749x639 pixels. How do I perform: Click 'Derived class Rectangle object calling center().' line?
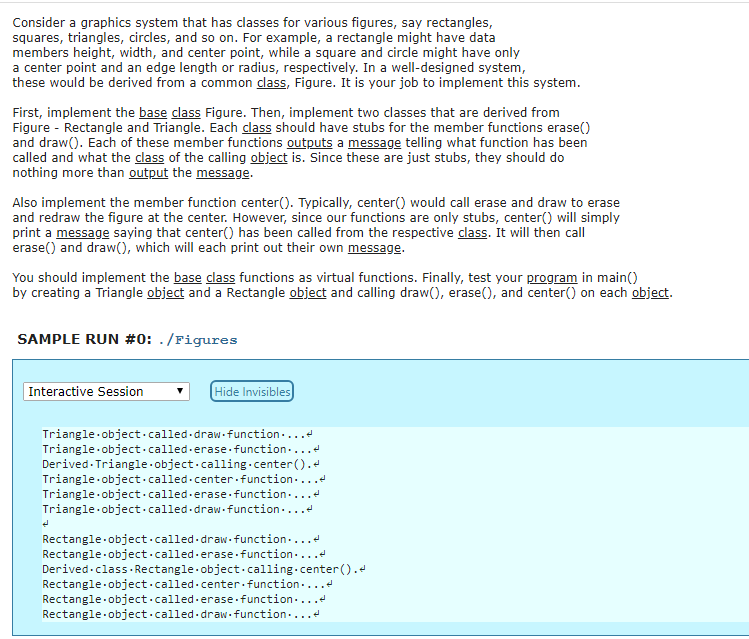tap(203, 570)
